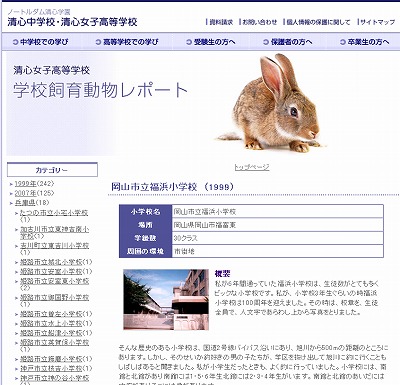Image resolution: width=400 pixels, height=385 pixels.
Task: Open たつの市立小宅小学校 category link
Action: point(54,213)
